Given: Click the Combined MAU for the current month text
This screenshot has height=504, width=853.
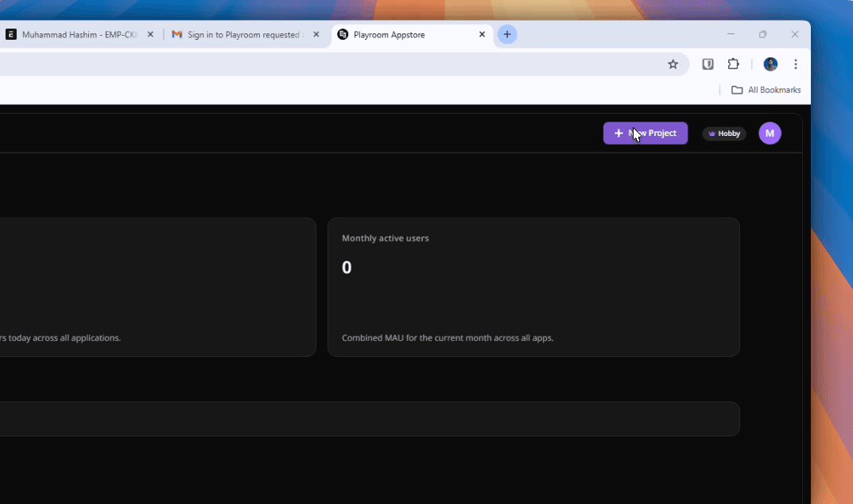Looking at the screenshot, I should 448,338.
